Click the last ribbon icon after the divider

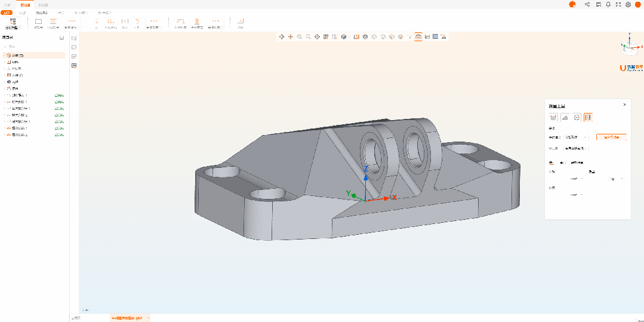pos(241,22)
